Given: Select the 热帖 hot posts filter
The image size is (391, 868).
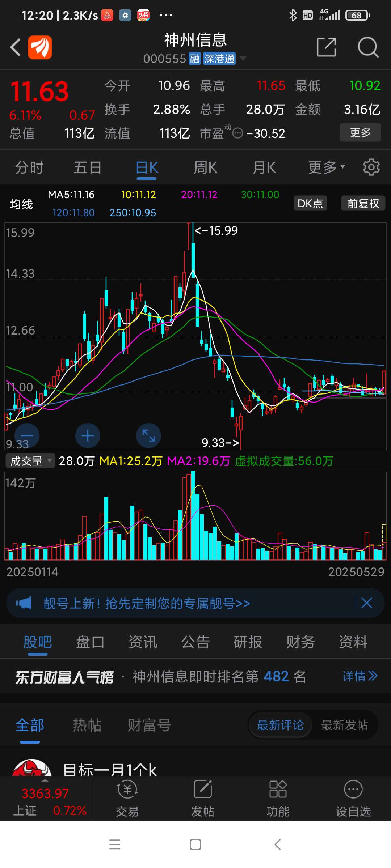Looking at the screenshot, I should click(x=87, y=725).
